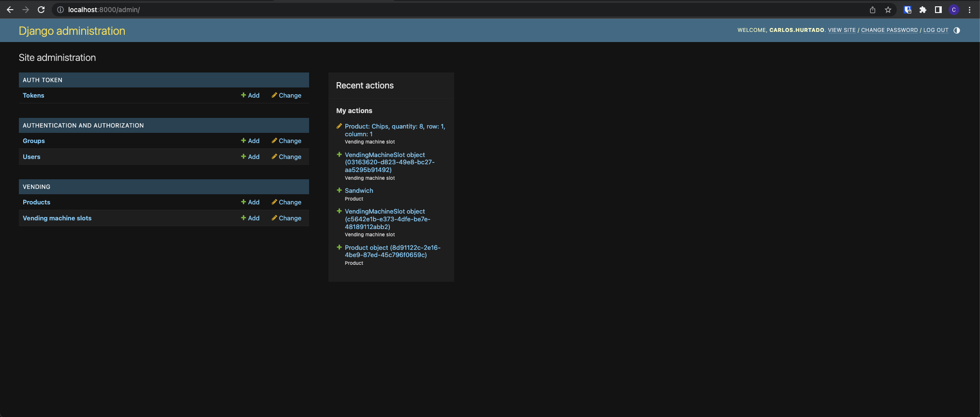The width and height of the screenshot is (980, 417).
Task: Open the CHANGE PASSWORD link
Action: (x=889, y=30)
